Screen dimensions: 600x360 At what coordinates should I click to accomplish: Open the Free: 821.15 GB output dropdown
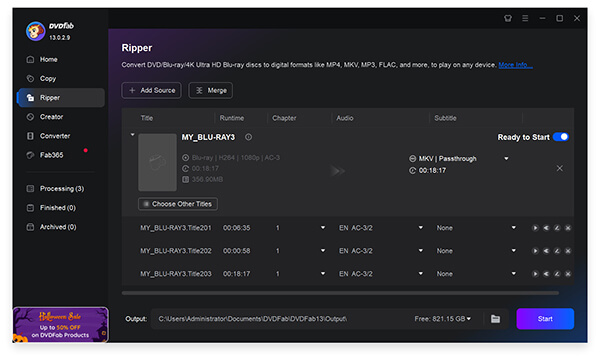tap(443, 319)
